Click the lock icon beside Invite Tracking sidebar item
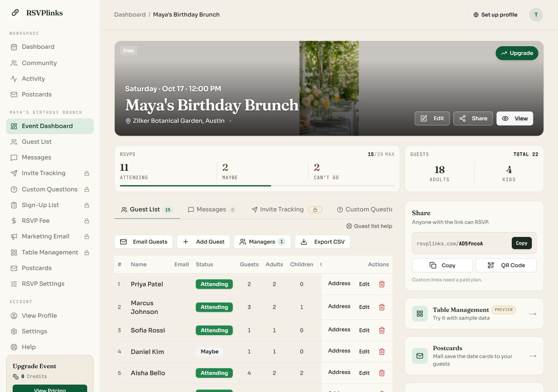The image size is (558, 392). pyautogui.click(x=87, y=173)
